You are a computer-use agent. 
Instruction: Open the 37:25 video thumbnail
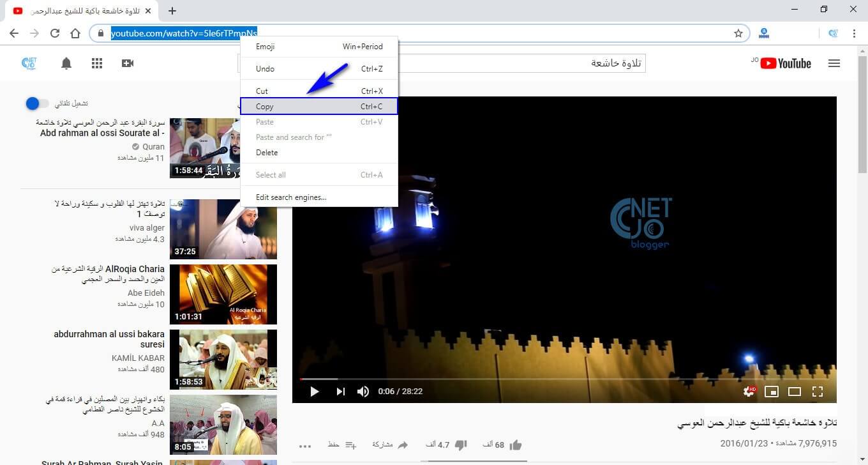click(223, 229)
